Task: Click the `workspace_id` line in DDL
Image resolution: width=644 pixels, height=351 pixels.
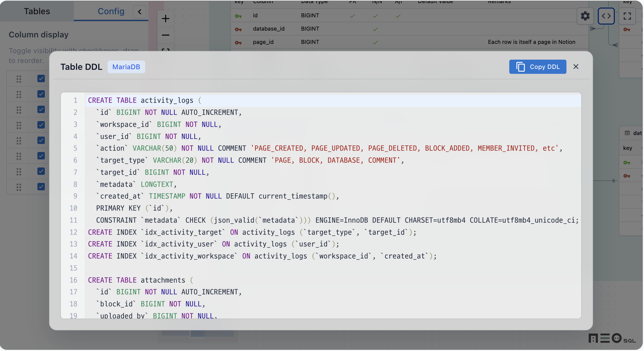Action: pos(333,125)
